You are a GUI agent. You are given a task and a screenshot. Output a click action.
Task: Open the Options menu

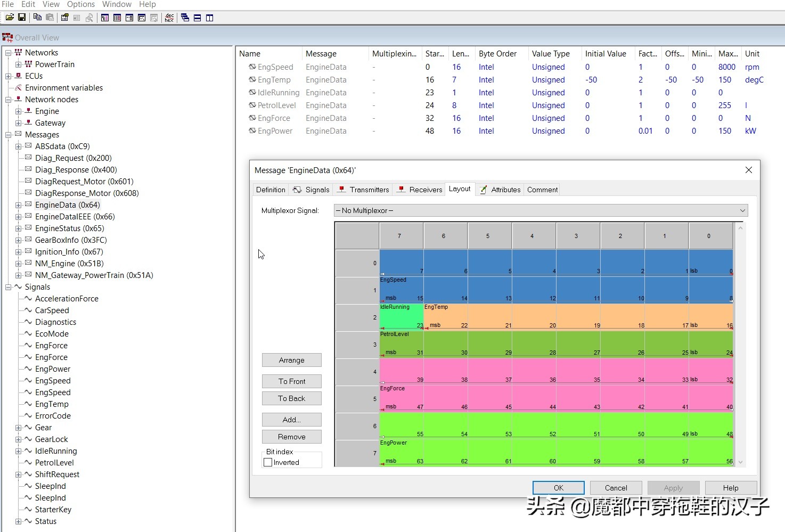click(81, 4)
